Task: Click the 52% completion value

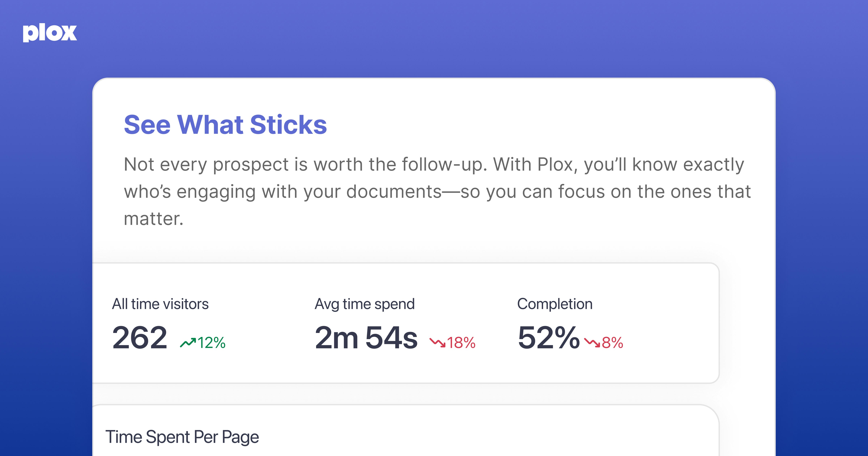Action: coord(549,337)
